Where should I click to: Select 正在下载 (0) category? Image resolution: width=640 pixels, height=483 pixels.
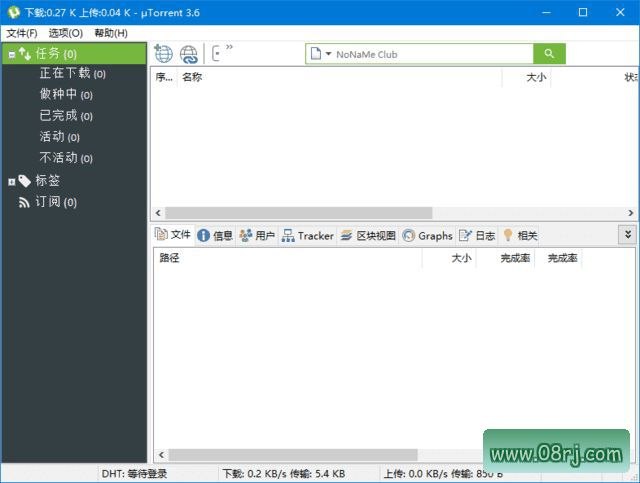tap(73, 73)
